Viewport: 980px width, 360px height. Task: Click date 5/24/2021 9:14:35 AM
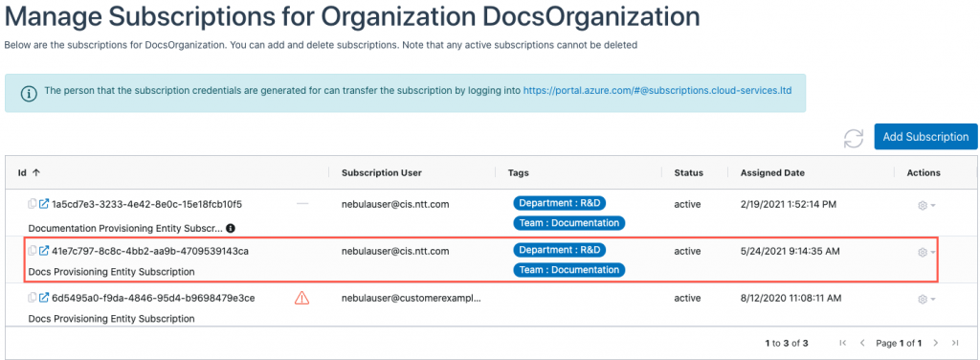point(790,251)
